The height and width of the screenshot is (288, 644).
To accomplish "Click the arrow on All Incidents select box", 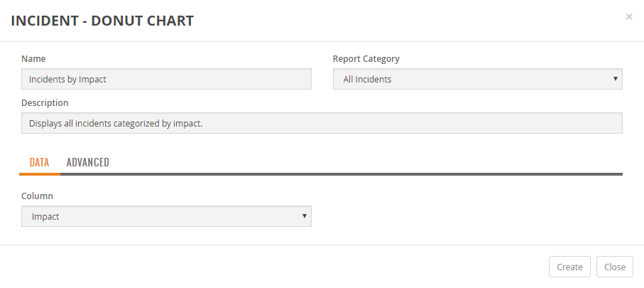I will [x=616, y=79].
